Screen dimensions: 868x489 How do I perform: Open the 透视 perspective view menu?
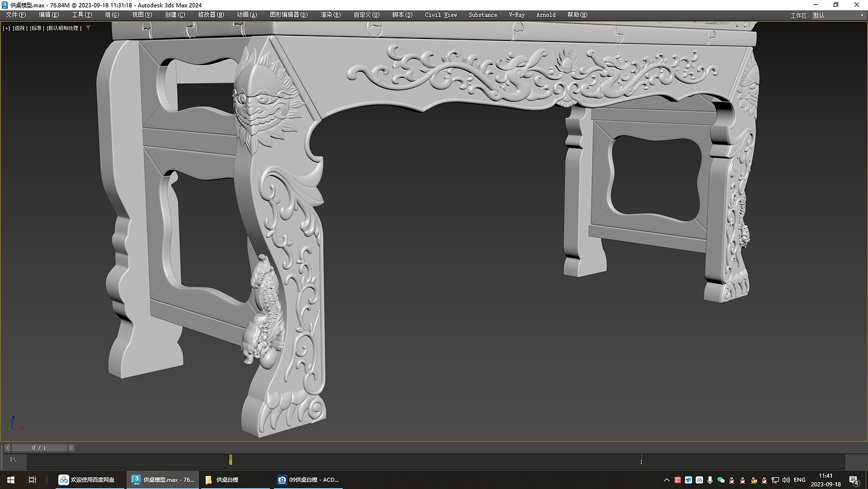point(20,28)
